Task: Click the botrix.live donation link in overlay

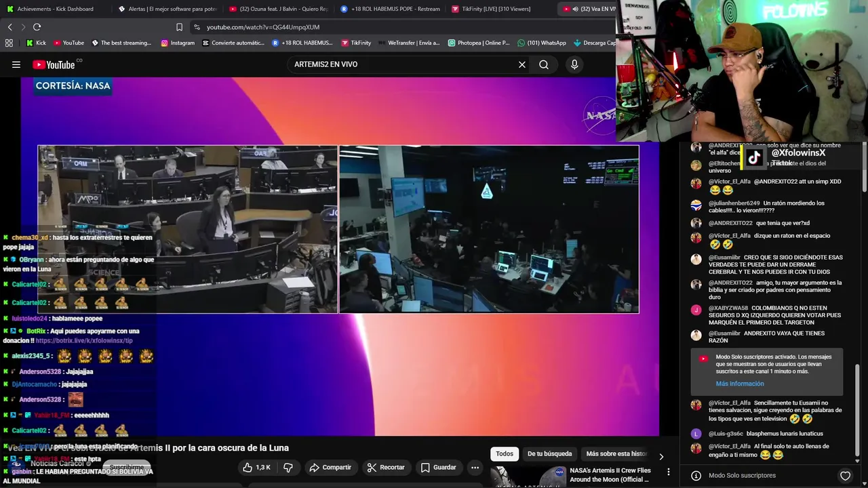Action: coord(84,341)
